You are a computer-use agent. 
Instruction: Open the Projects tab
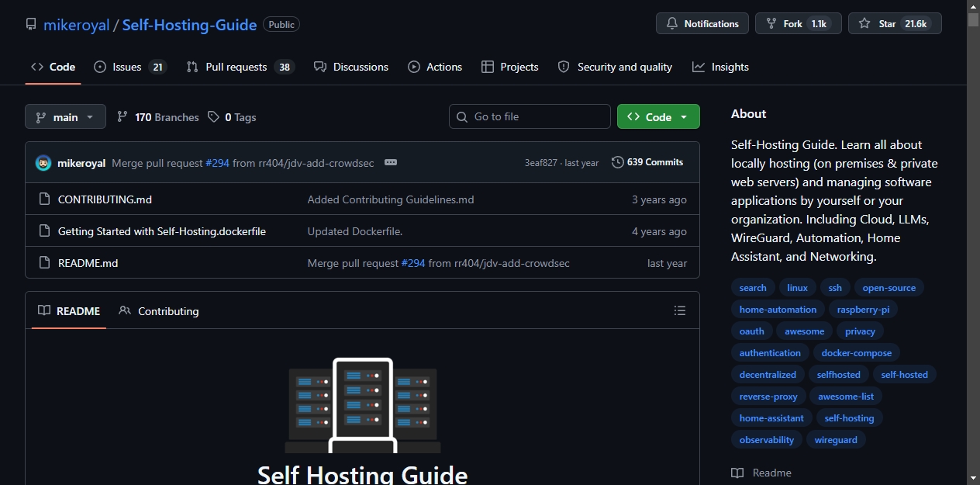pyautogui.click(x=509, y=67)
